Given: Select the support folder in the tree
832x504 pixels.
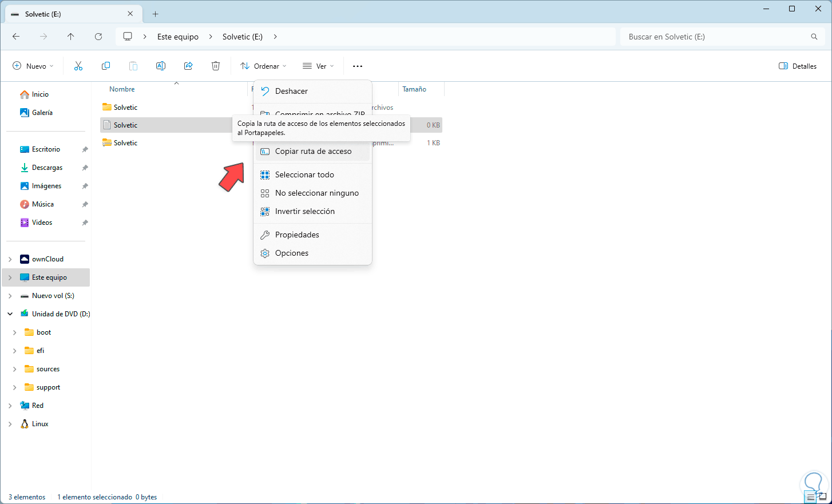Looking at the screenshot, I should pyautogui.click(x=48, y=387).
